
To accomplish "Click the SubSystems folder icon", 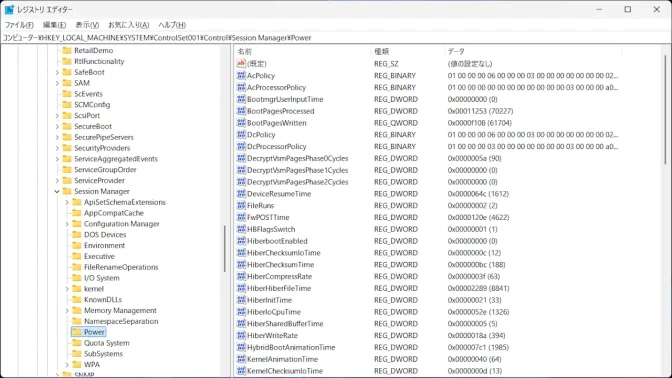I will coord(77,354).
